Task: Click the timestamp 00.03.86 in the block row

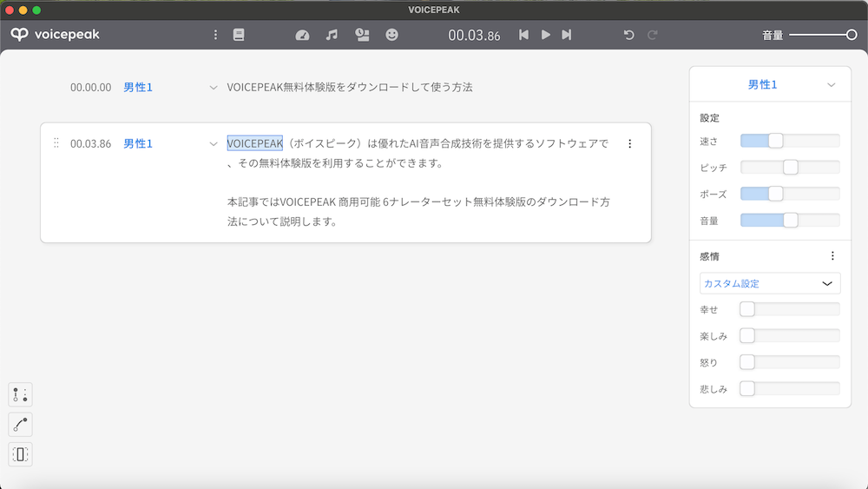Action: (x=91, y=144)
